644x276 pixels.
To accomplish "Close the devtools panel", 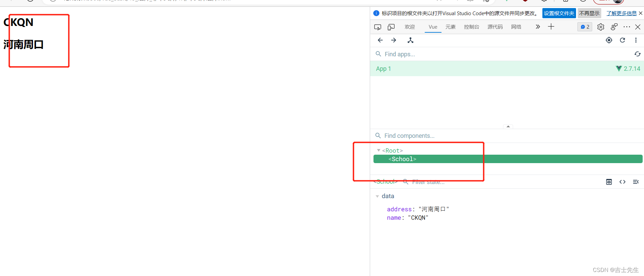I will (x=638, y=27).
